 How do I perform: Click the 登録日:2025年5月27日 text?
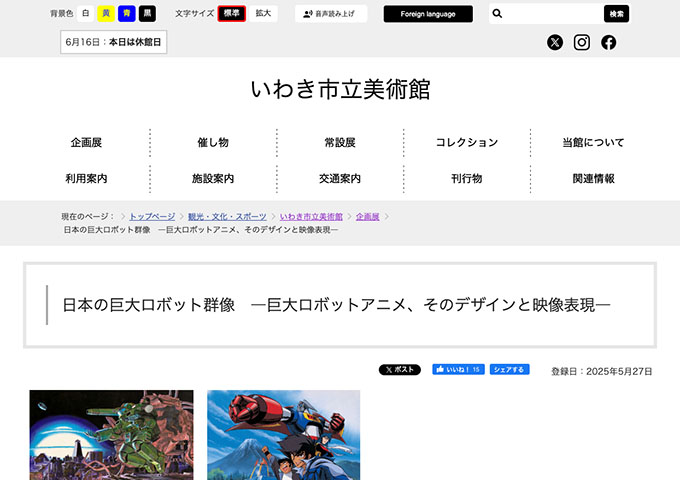pos(602,372)
